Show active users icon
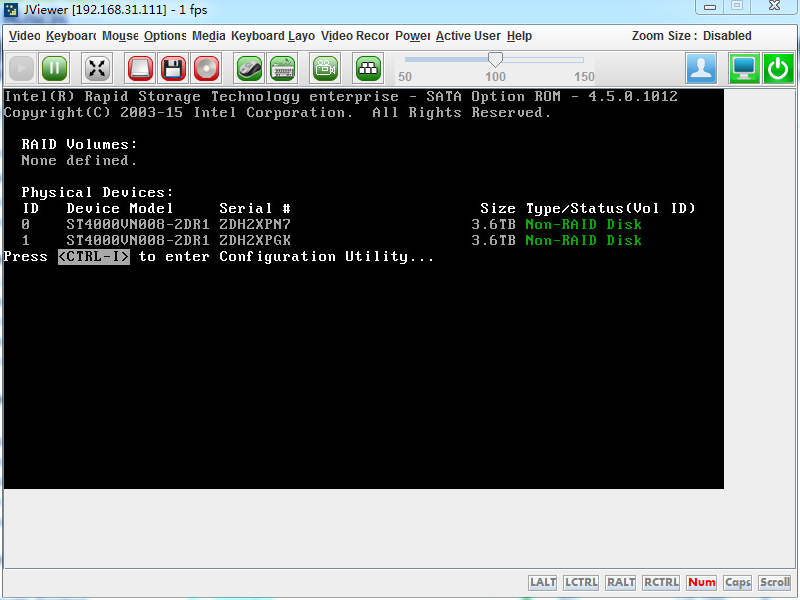Viewport: 800px width, 600px height. [x=701, y=68]
